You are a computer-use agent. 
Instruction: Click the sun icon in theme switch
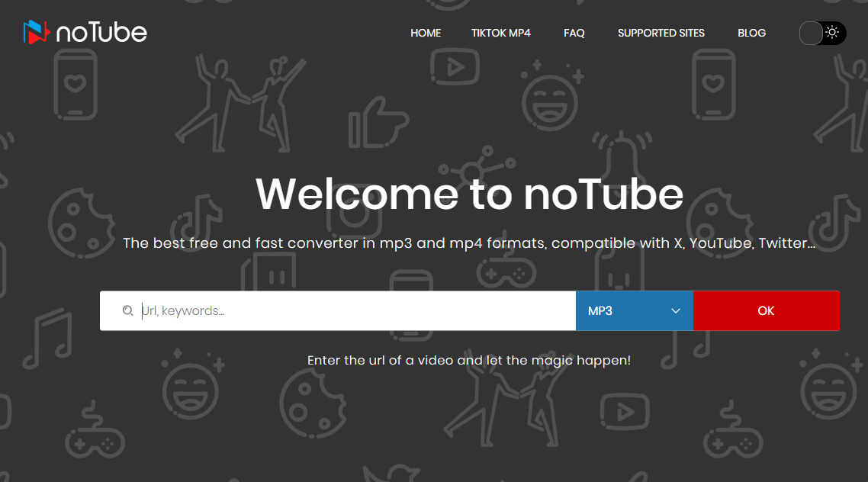832,33
